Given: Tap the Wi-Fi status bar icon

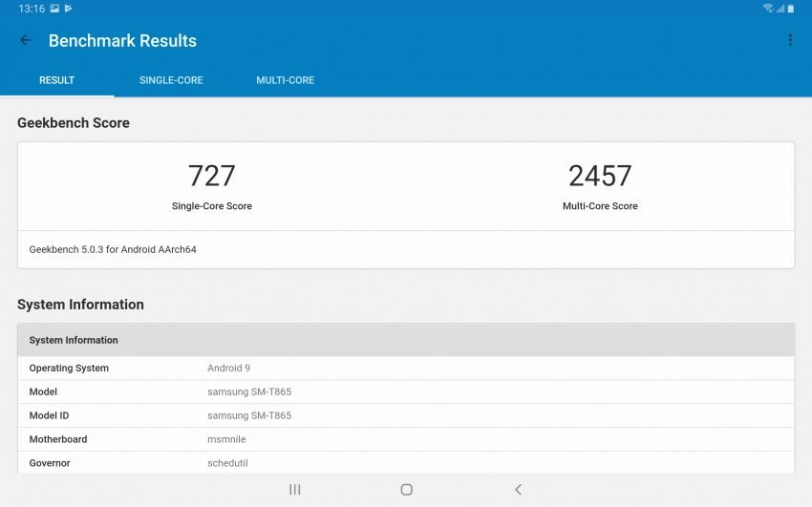Looking at the screenshot, I should 768,9.
